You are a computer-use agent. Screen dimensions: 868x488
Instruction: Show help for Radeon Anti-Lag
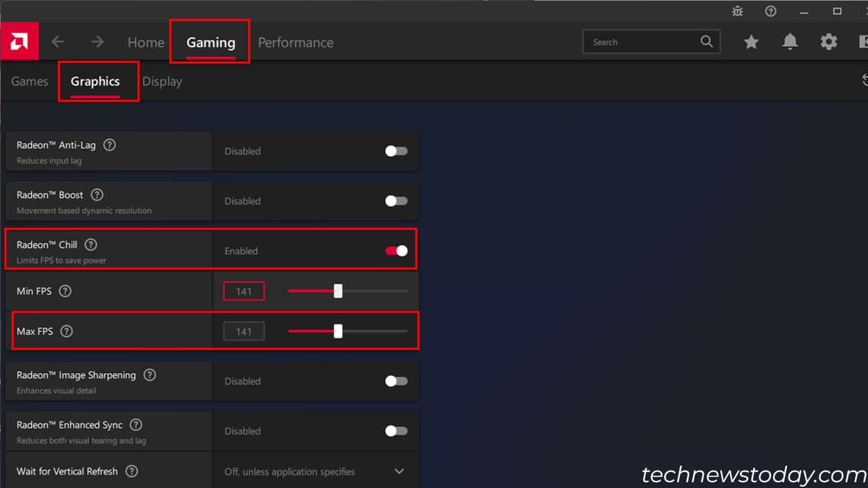coord(109,145)
